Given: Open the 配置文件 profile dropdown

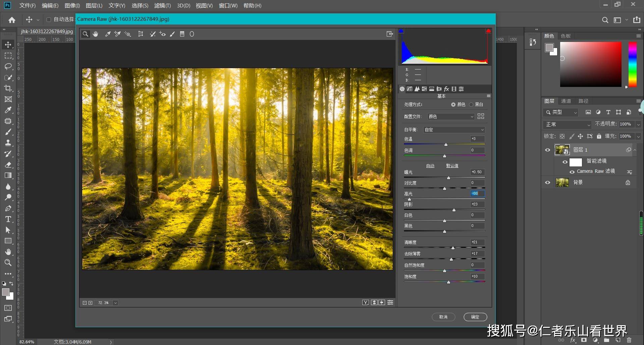Looking at the screenshot, I should tap(451, 116).
